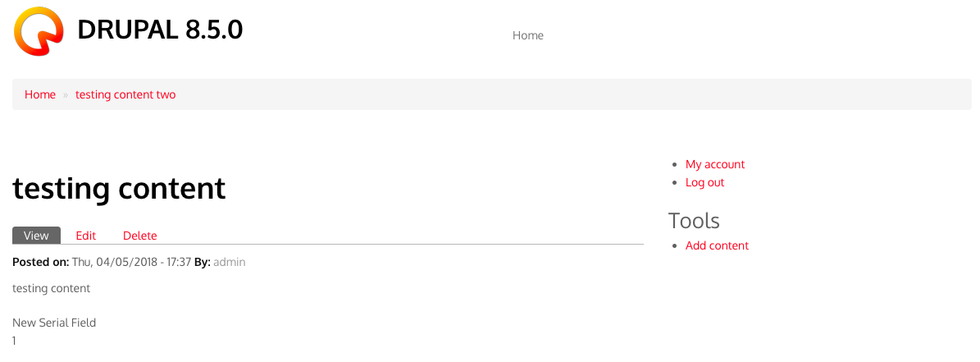This screenshot has width=980, height=362.
Task: Go to Home in the breadcrumb
Action: pyautogui.click(x=40, y=94)
